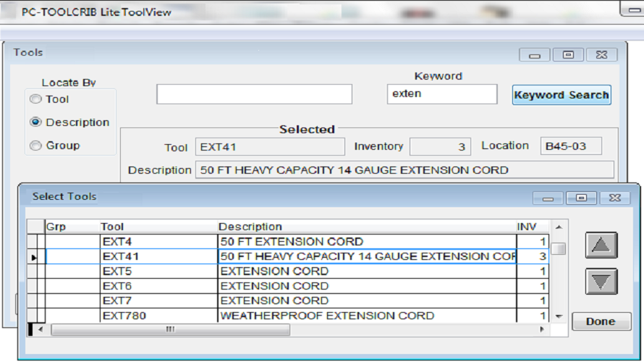Minimize the Tools window
This screenshot has width=644, height=362.
pos(534,55)
